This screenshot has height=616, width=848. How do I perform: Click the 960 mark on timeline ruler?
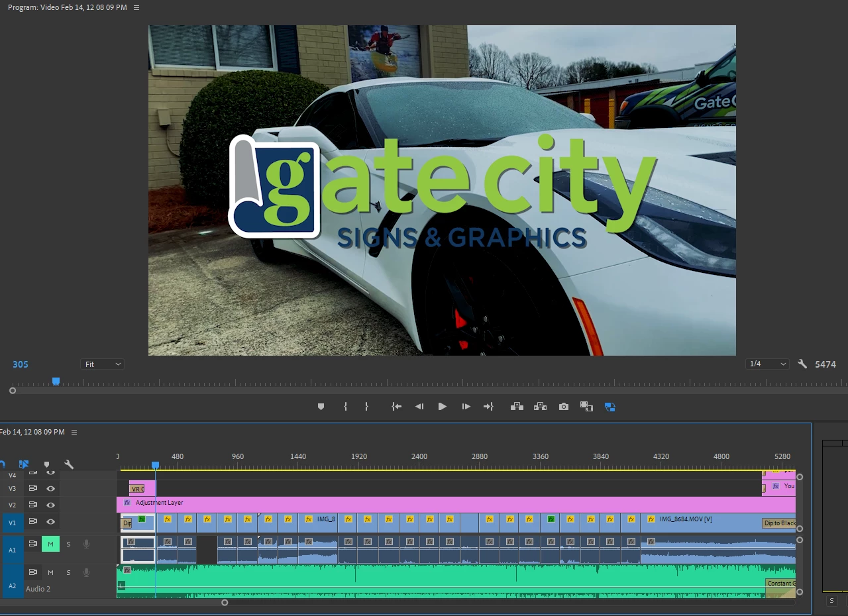pos(238,456)
